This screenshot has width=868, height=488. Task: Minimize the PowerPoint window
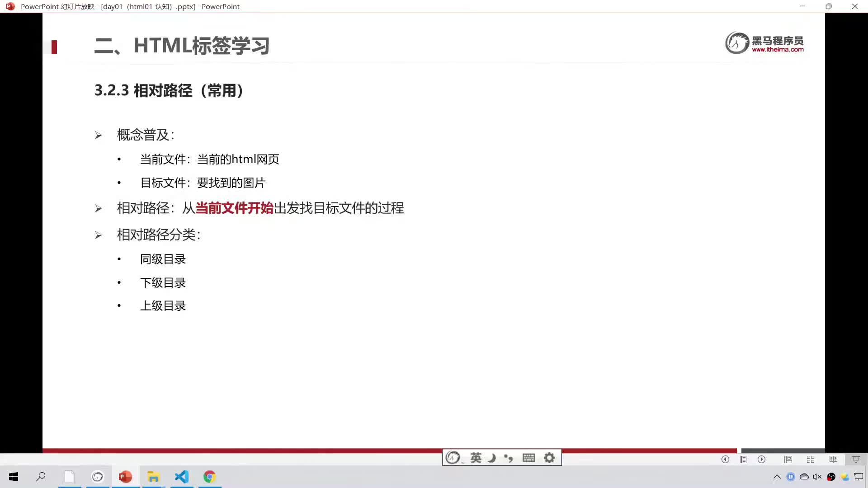tap(802, 6)
